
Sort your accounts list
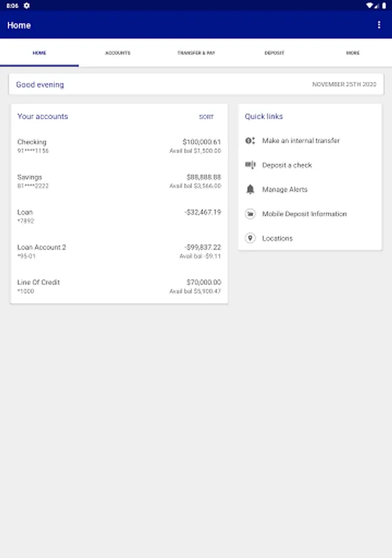(x=206, y=117)
